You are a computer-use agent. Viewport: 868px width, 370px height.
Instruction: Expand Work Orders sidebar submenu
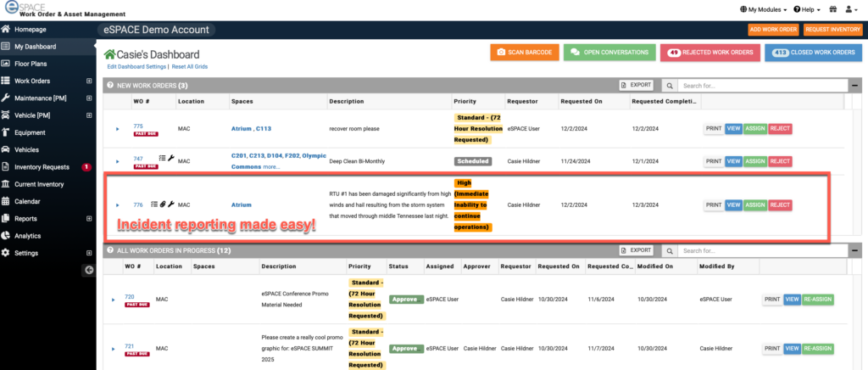click(x=89, y=81)
